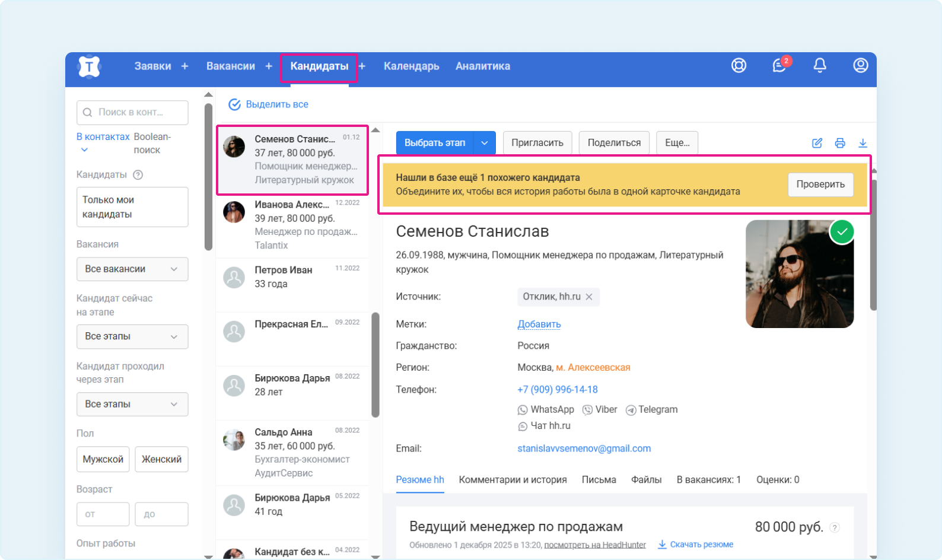942x560 pixels.
Task: Switch to 'Комментарии и история' tab
Action: (513, 479)
